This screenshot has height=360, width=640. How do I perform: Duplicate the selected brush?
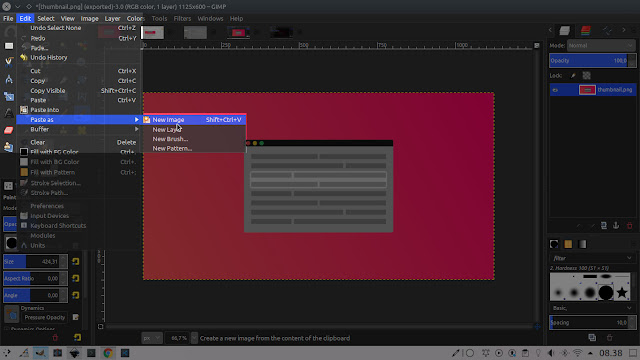pos(592,338)
